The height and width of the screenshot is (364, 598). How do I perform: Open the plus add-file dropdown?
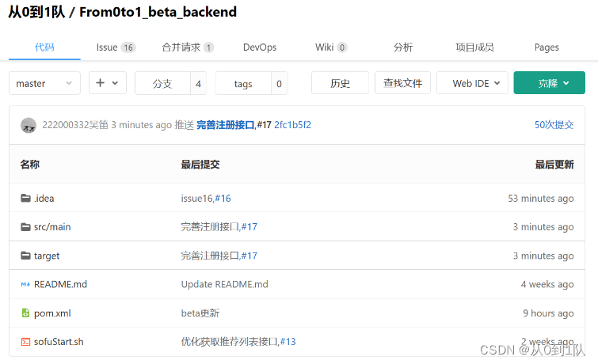(x=108, y=83)
